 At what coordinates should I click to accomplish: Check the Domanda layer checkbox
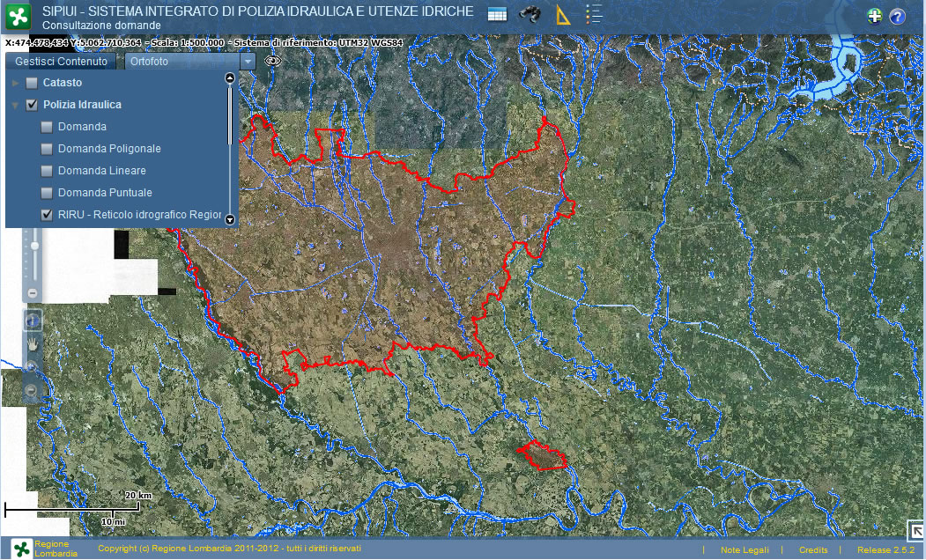(47, 127)
